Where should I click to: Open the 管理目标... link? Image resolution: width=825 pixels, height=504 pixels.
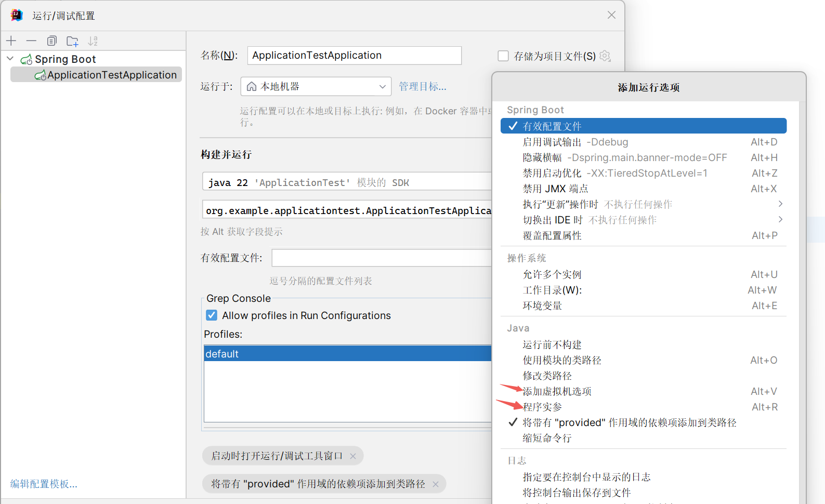422,86
